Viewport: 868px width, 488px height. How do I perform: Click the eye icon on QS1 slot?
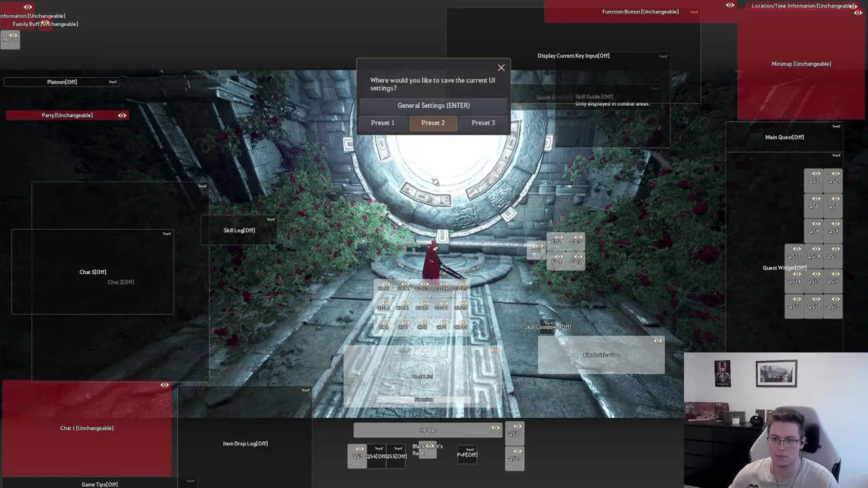pos(816,174)
